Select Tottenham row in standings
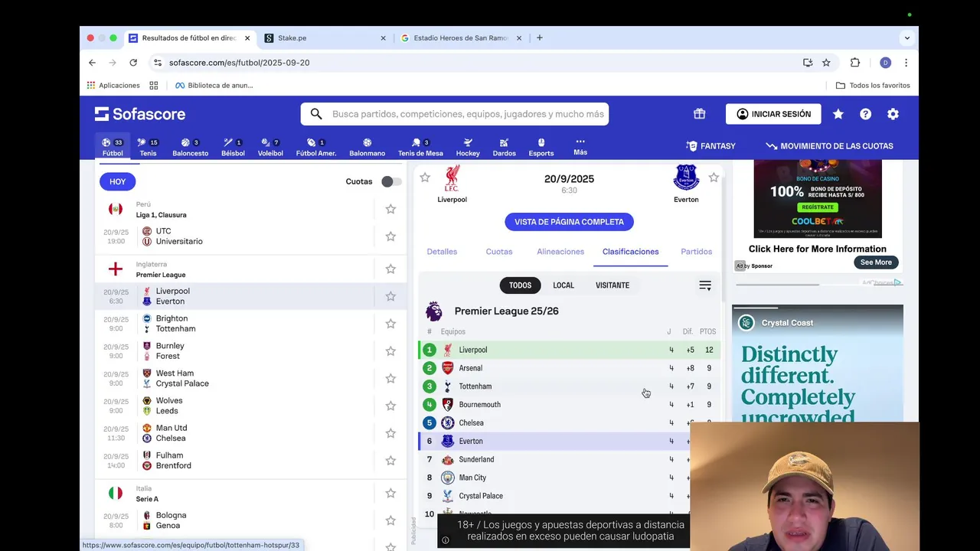Screen dimensions: 980x551 tap(569, 386)
